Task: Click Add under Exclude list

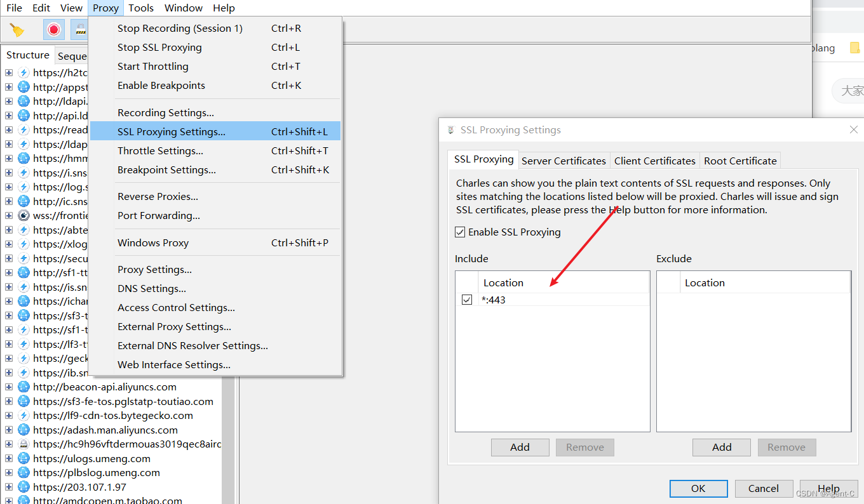Action: [722, 447]
